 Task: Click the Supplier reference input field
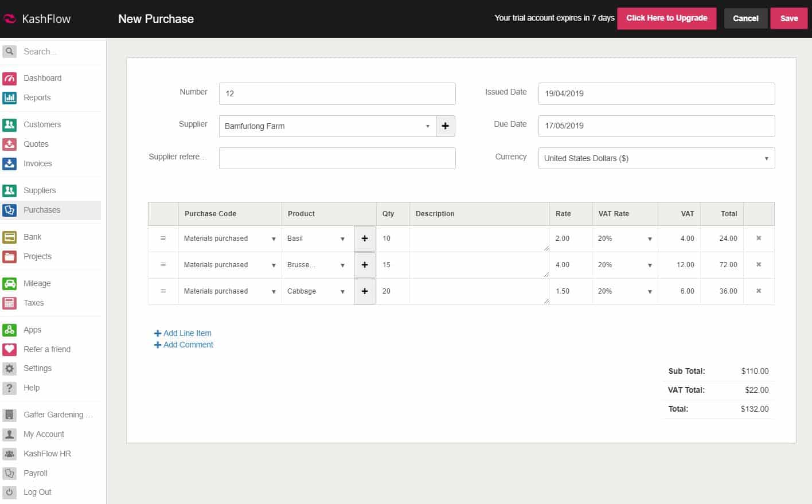[x=337, y=158]
